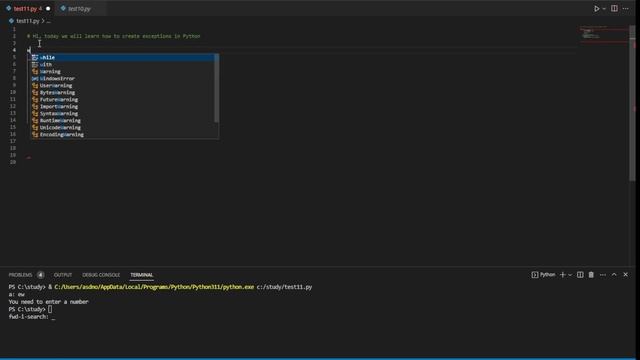Screen dimensions: 640x360
Task: Close the terminal panel
Action: coord(625,275)
